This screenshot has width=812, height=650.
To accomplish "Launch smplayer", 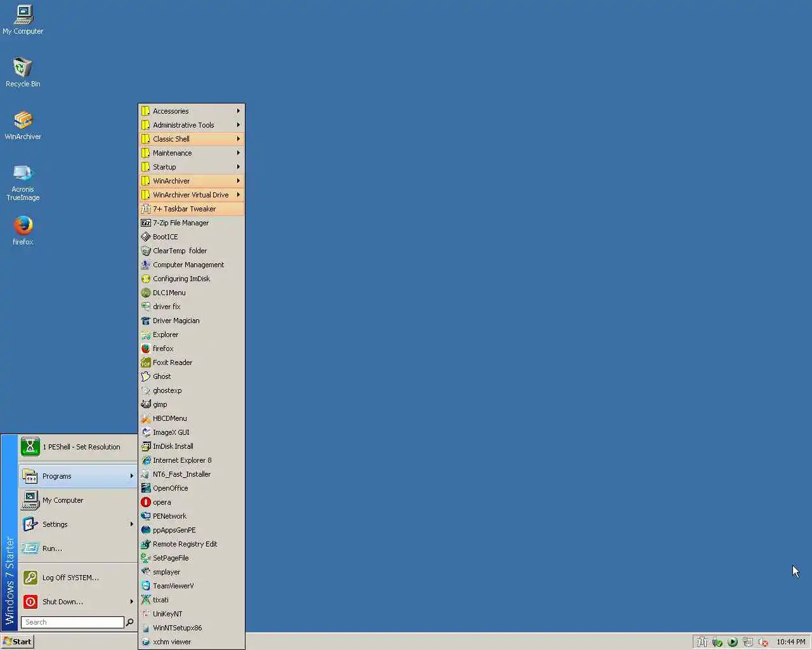I will [x=192, y=572].
